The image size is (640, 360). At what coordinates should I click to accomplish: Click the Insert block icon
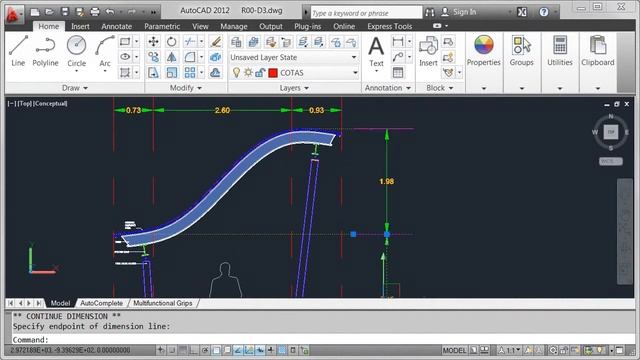point(428,51)
